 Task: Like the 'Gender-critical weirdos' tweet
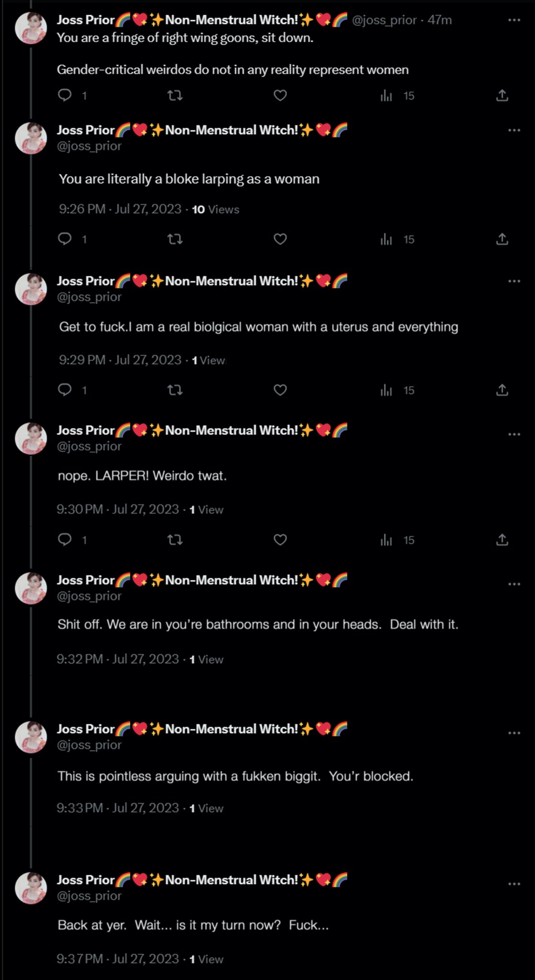coord(280,96)
